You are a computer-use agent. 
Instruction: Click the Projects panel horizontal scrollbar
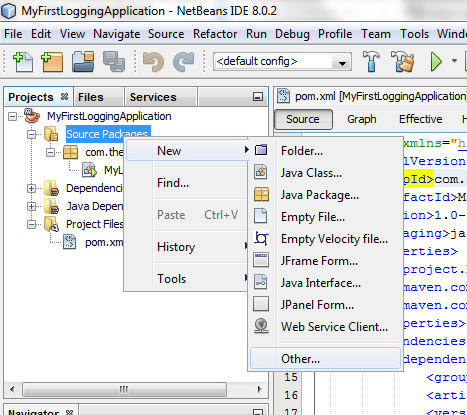coord(124,389)
